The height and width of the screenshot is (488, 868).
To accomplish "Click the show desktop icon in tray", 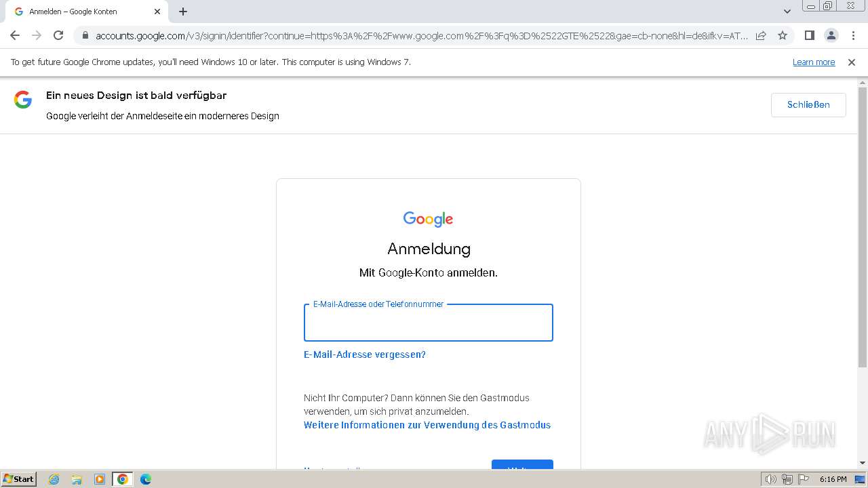I will [x=860, y=479].
